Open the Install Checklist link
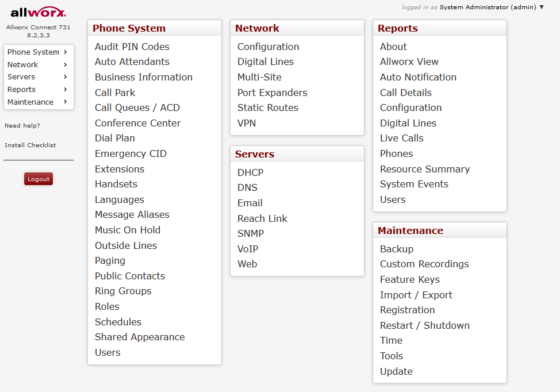Image resolution: width=560 pixels, height=392 pixels. coord(30,145)
